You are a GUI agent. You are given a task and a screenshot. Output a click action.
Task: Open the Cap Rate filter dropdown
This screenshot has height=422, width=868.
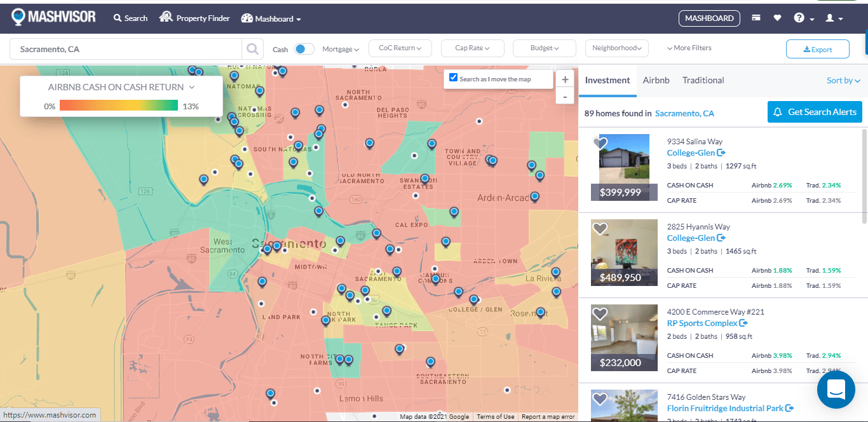(x=472, y=48)
